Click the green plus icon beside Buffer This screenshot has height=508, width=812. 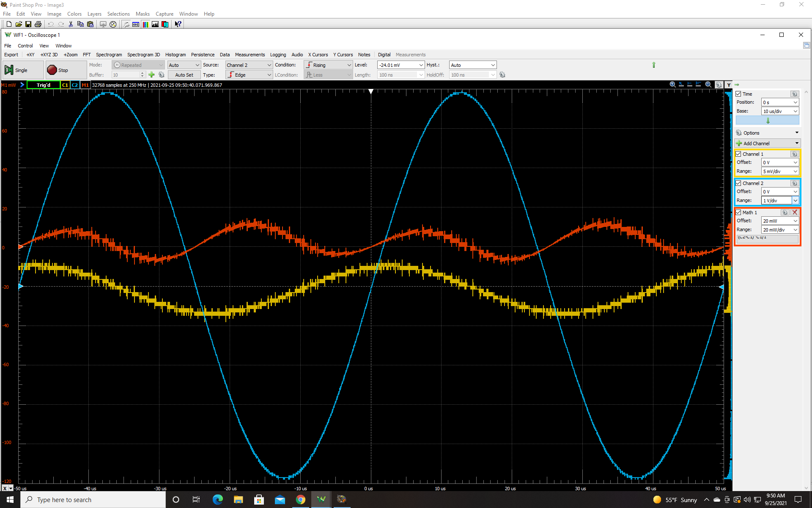151,75
